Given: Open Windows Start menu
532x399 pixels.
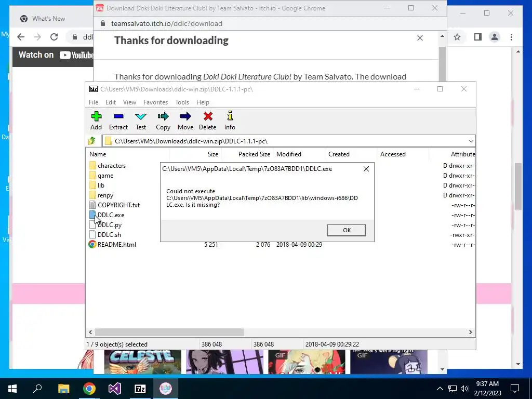Looking at the screenshot, I should (12, 389).
